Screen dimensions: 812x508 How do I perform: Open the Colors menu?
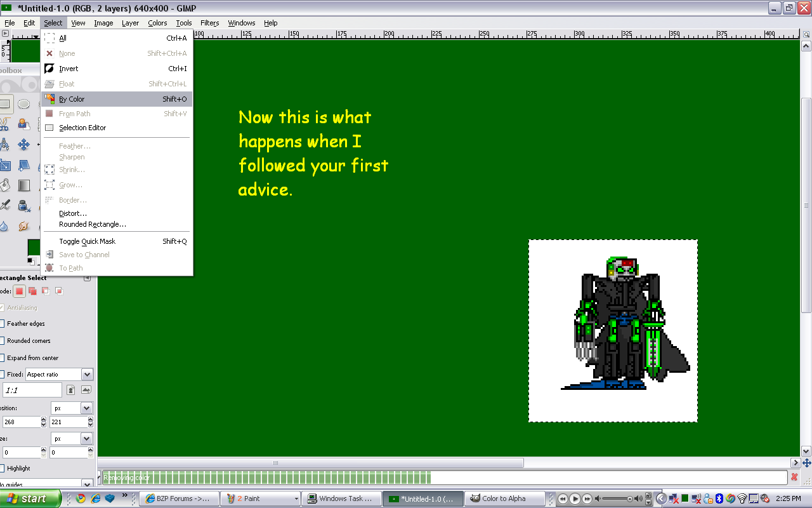click(x=157, y=23)
